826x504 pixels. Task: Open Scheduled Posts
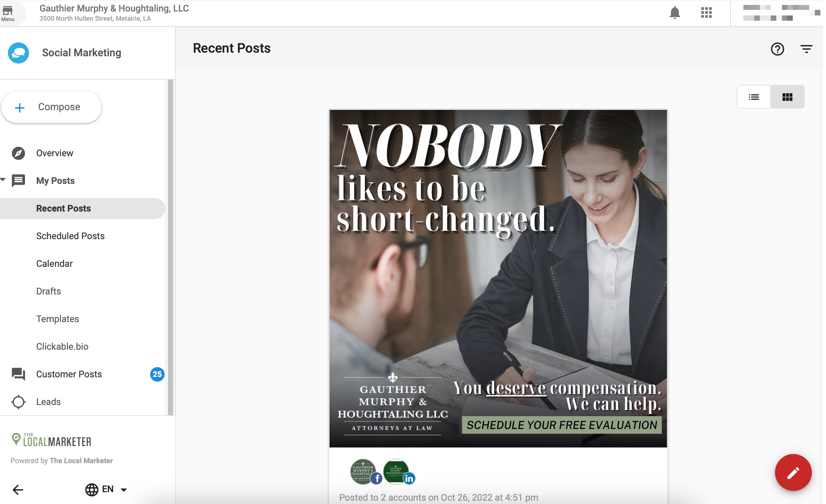(70, 237)
